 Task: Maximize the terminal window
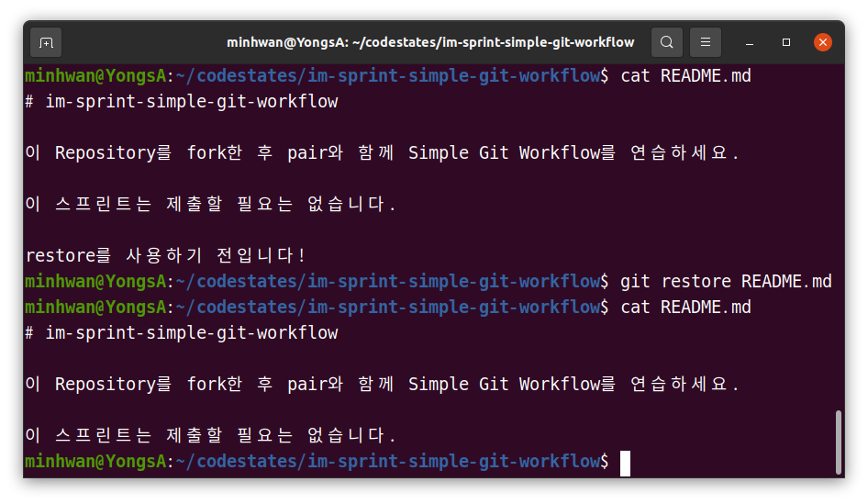tap(786, 42)
